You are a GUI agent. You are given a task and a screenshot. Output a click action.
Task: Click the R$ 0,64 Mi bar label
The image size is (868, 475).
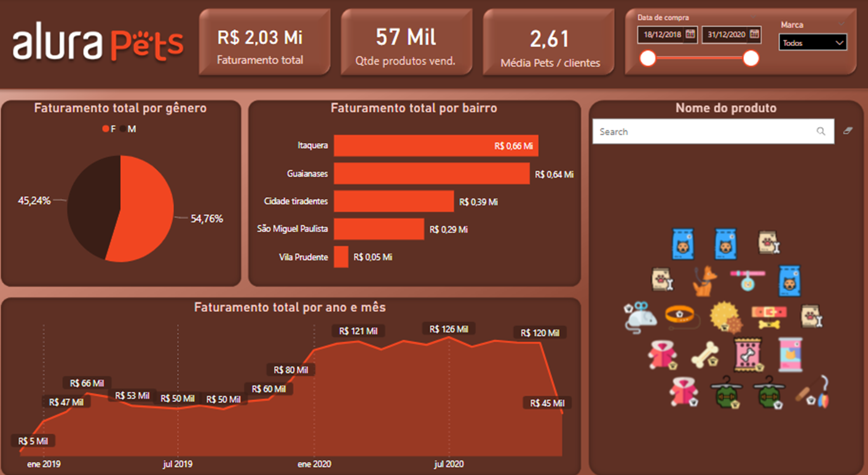tap(554, 175)
